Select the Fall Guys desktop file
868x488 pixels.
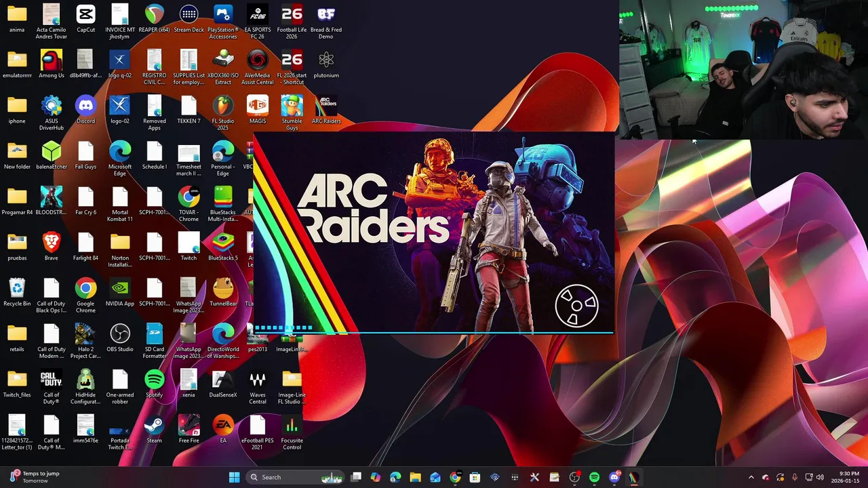click(x=85, y=155)
